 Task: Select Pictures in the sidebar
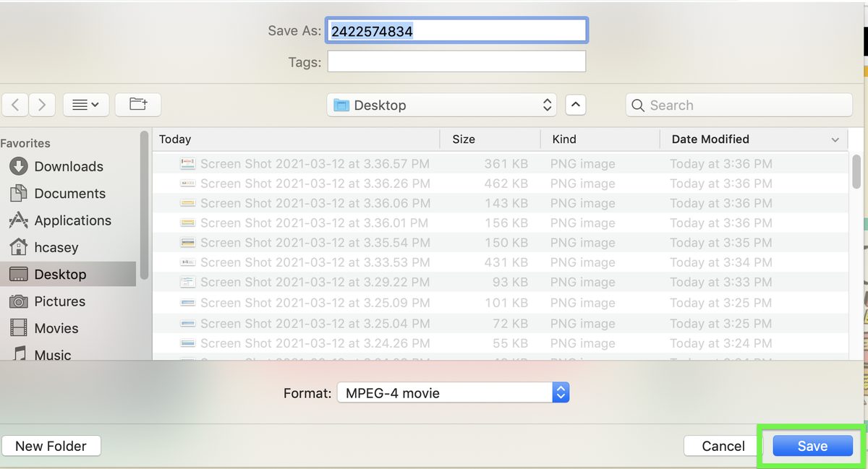[x=59, y=301]
